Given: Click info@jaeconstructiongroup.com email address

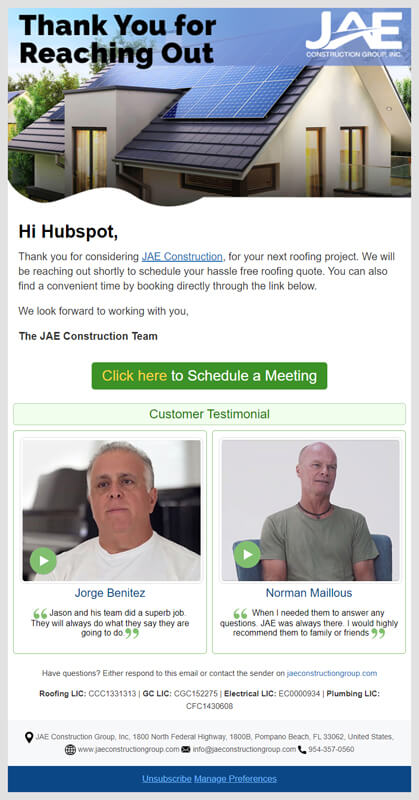Looking at the screenshot, I should [244, 749].
